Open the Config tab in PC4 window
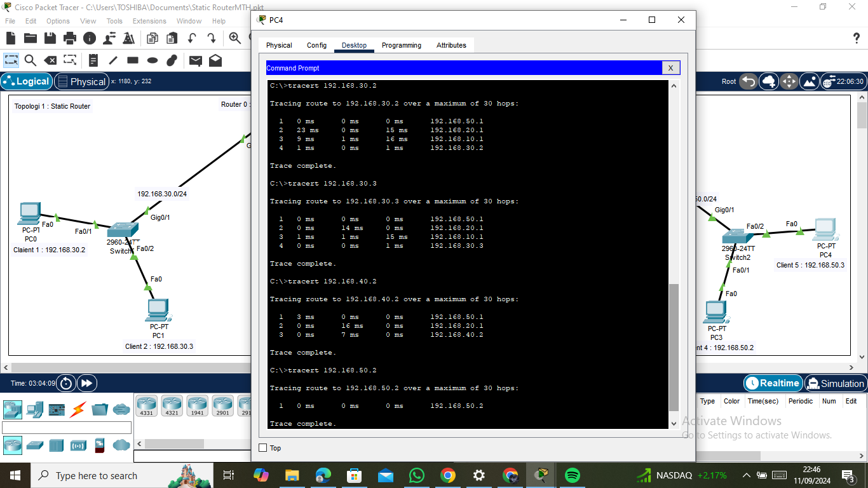This screenshot has height=488, width=868. 316,45
